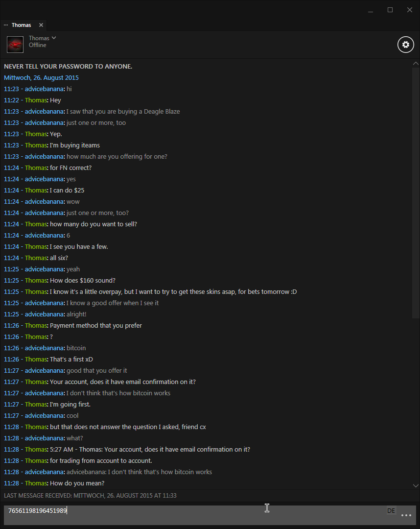Image resolution: width=420 pixels, height=529 pixels.
Task: Click the chat vertical scrollbar thumb
Action: click(416, 192)
